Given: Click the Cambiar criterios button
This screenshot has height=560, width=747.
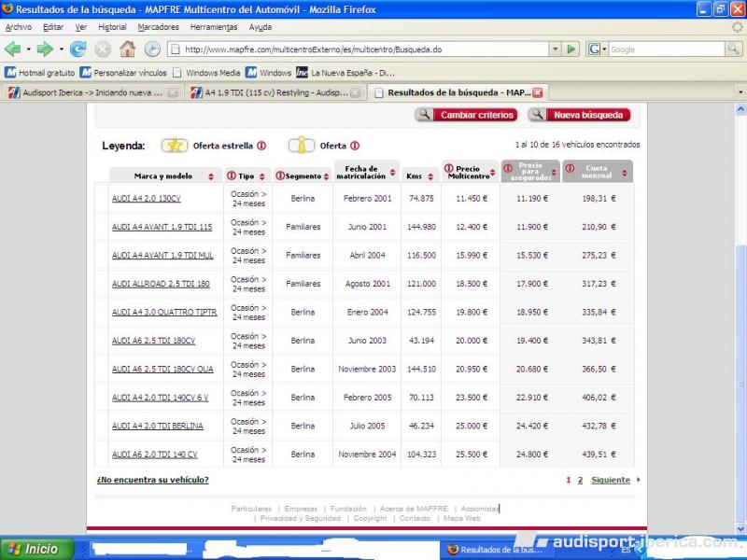Looking at the screenshot, I should (466, 115).
